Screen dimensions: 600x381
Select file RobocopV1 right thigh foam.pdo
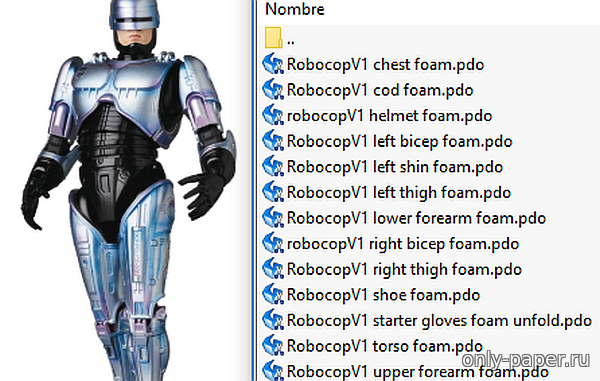tap(404, 269)
